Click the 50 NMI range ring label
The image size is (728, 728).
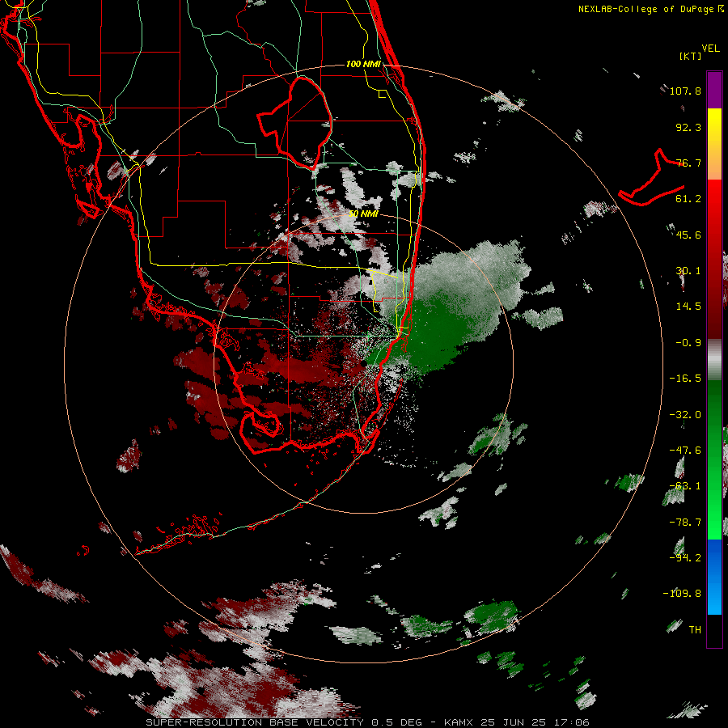[363, 214]
